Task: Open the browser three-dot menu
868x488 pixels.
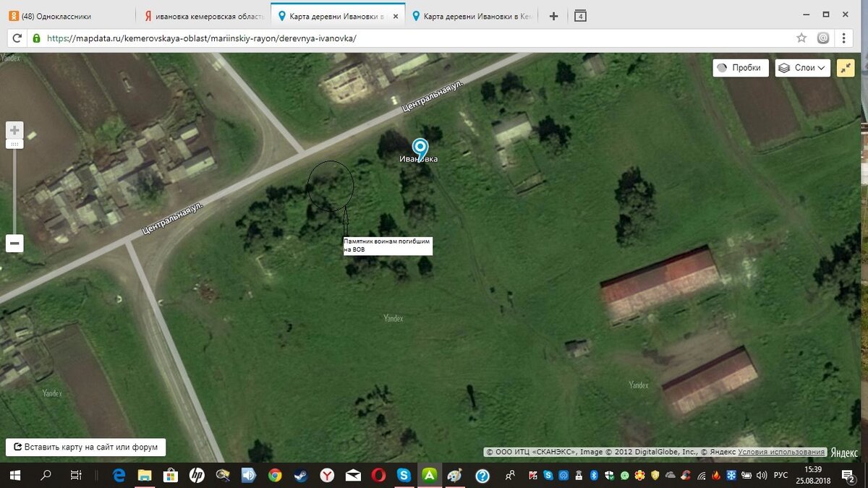Action: tap(844, 38)
